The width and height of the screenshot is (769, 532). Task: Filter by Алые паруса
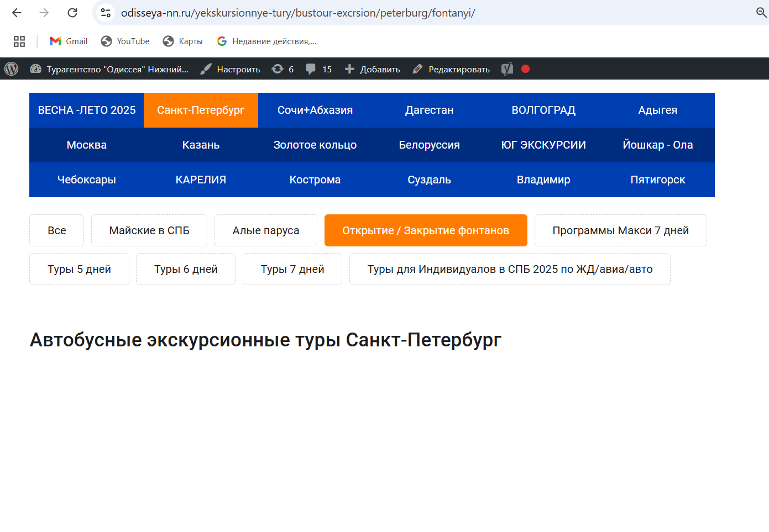(x=266, y=230)
